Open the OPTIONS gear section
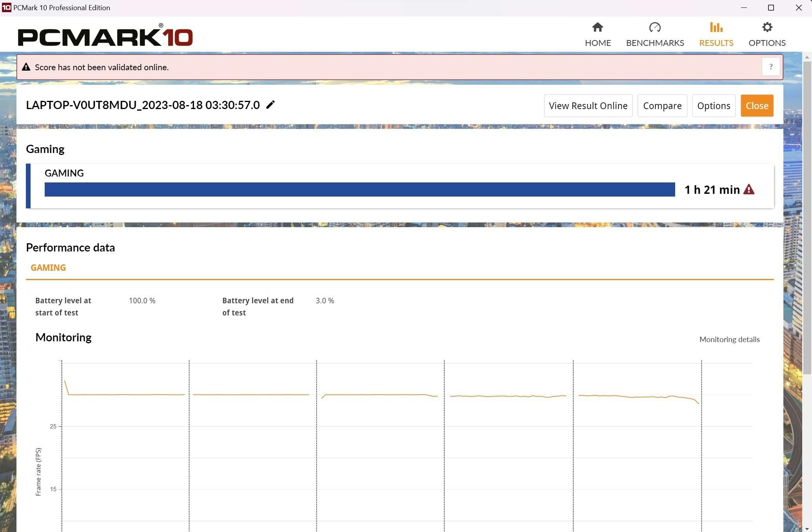Image resolution: width=812 pixels, height=532 pixels. pos(767,35)
